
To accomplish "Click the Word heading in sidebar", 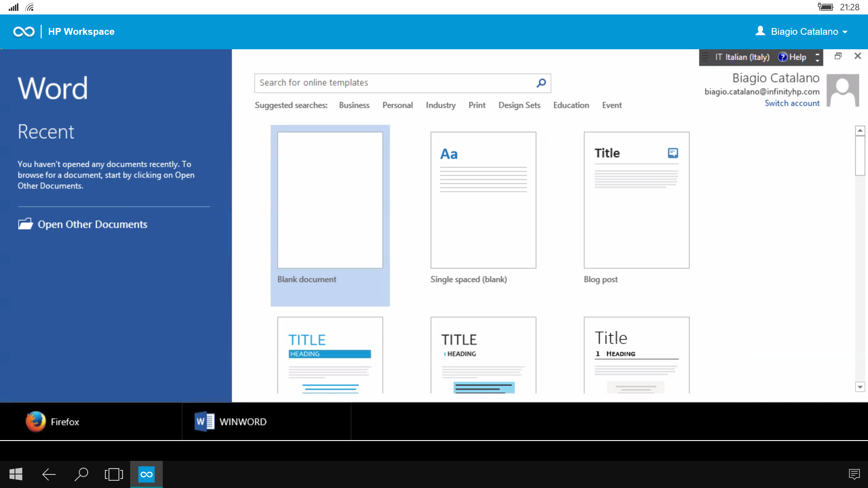I will (x=53, y=88).
